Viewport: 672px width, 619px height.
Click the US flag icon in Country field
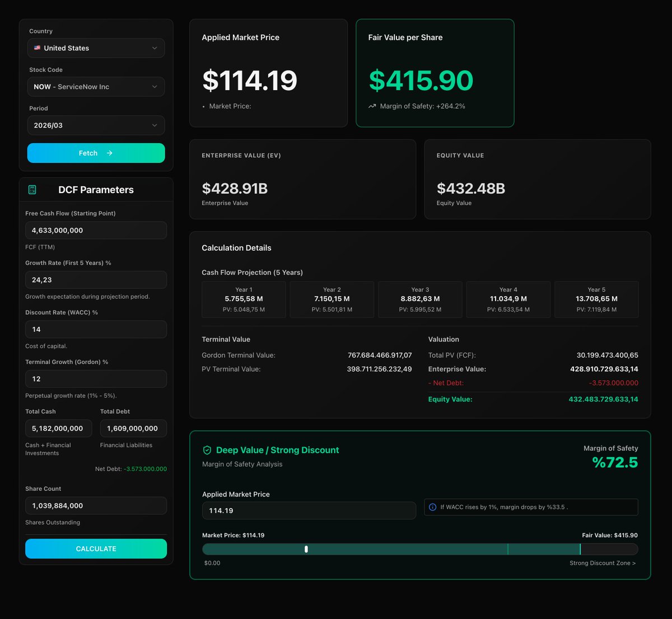pyautogui.click(x=37, y=48)
